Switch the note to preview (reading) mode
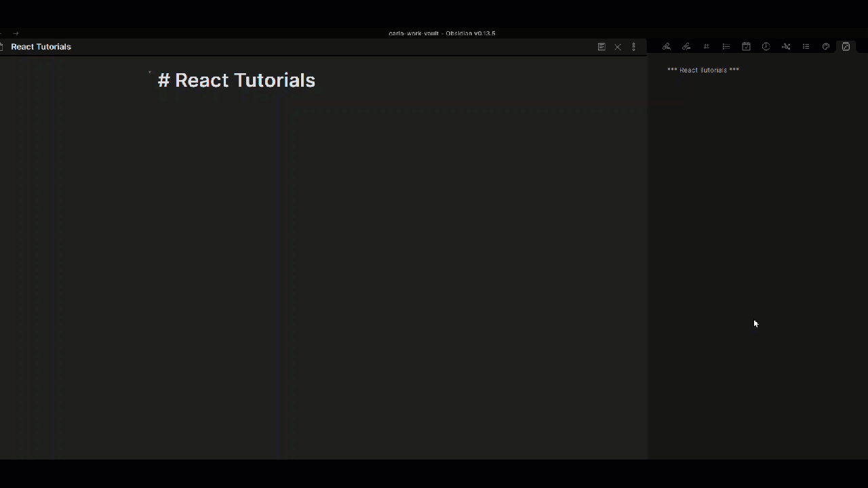This screenshot has height=488, width=868. click(601, 47)
